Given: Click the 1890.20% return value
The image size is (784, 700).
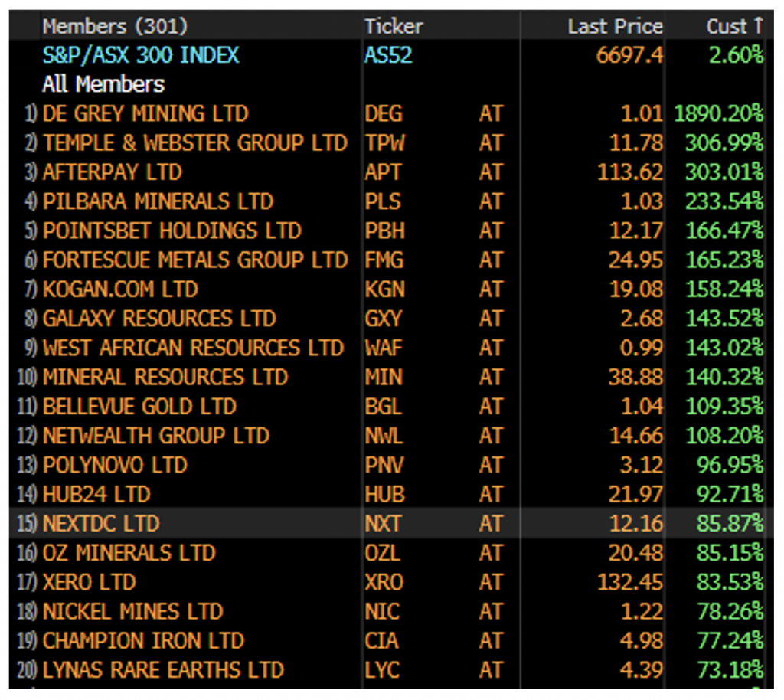Looking at the screenshot, I should (718, 113).
